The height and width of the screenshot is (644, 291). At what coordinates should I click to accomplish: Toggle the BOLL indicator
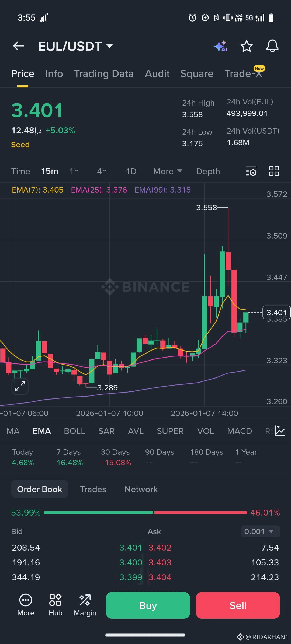coord(74,431)
